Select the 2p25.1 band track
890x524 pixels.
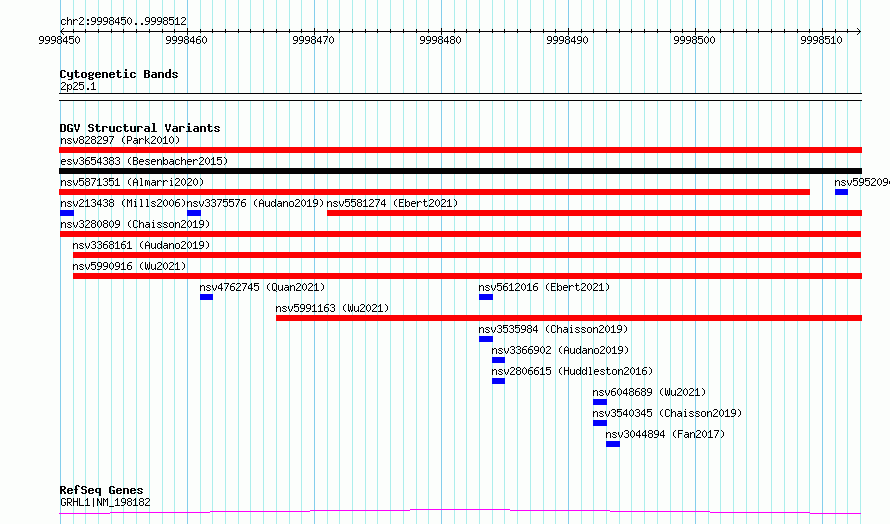[x=460, y=97]
